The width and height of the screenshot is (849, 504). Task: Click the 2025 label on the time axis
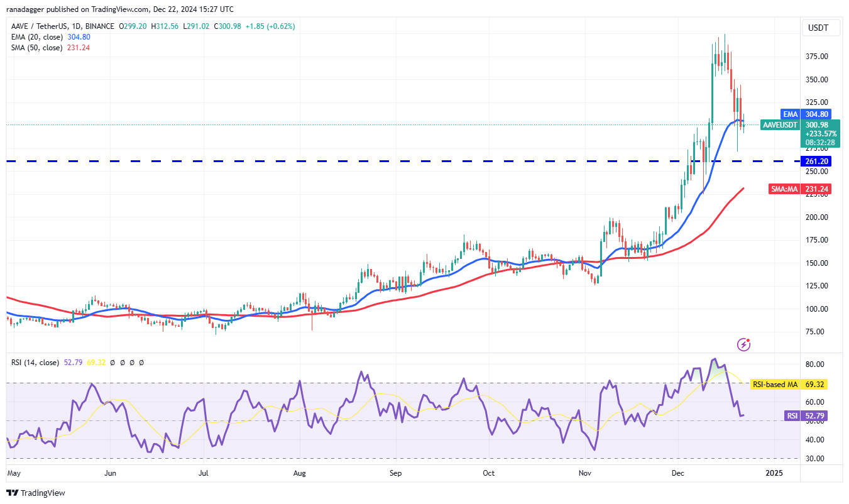pyautogui.click(x=775, y=473)
